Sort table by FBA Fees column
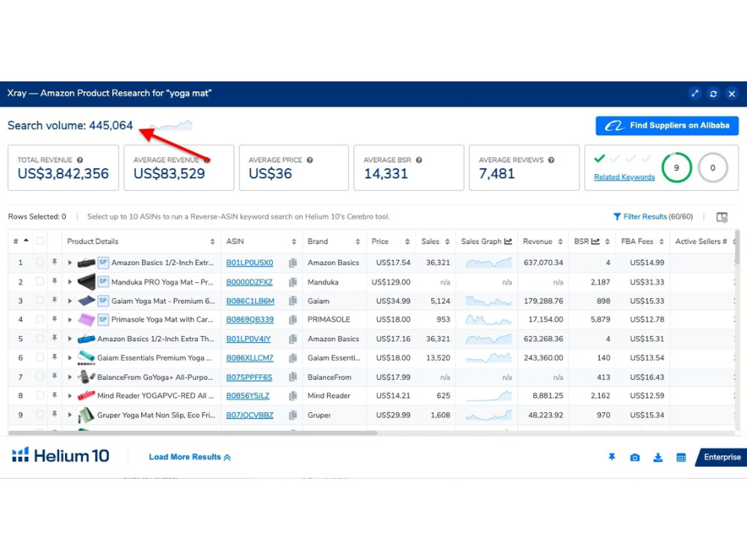The height and width of the screenshot is (560, 747). pos(662,242)
